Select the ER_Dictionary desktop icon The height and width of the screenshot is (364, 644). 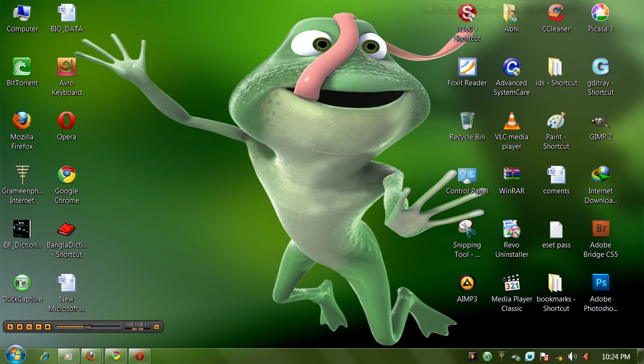[x=22, y=235]
